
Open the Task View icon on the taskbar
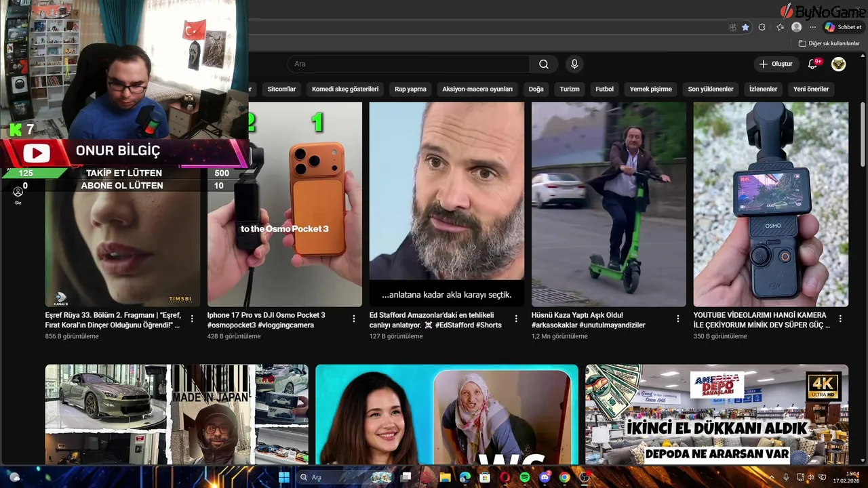(x=406, y=477)
